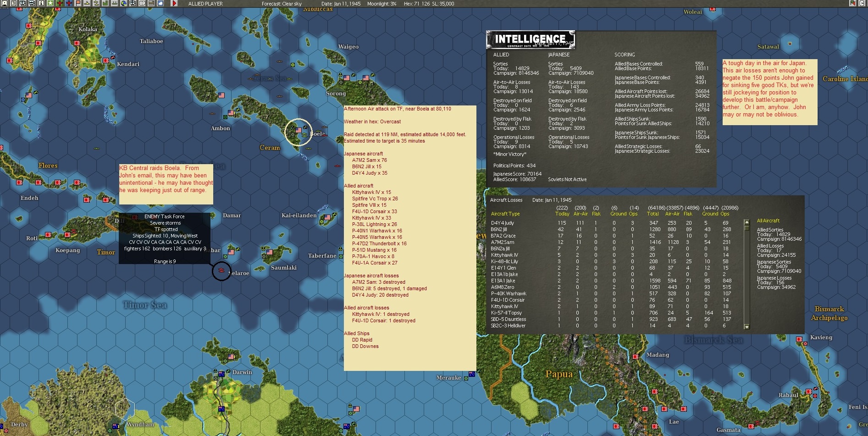Image resolution: width=868 pixels, height=436 pixels.
Task: Click the 'Today' column header in Aircraft Losses
Action: click(x=562, y=214)
